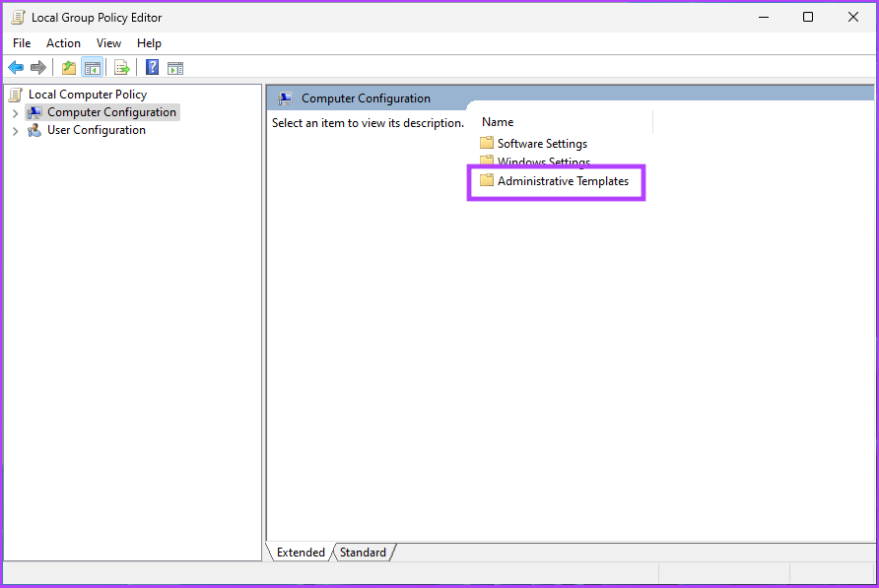Click the User Configuration tree icon

click(34, 130)
